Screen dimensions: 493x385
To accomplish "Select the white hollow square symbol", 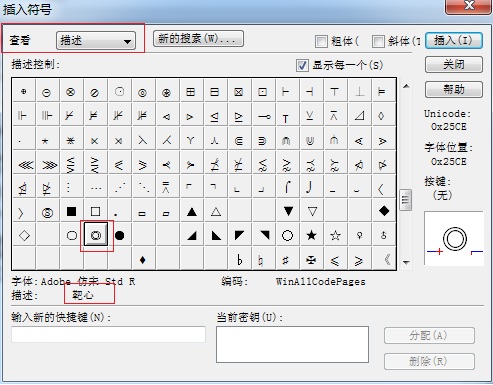I will pos(95,211).
